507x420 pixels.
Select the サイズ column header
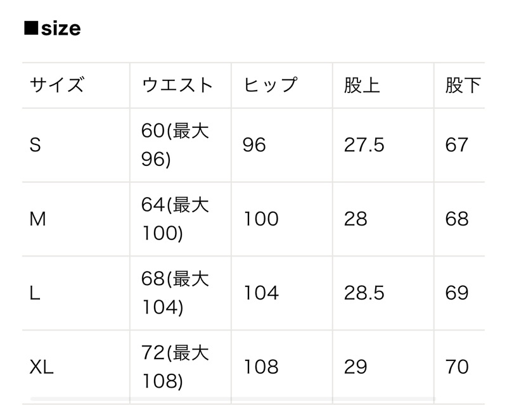point(57,85)
